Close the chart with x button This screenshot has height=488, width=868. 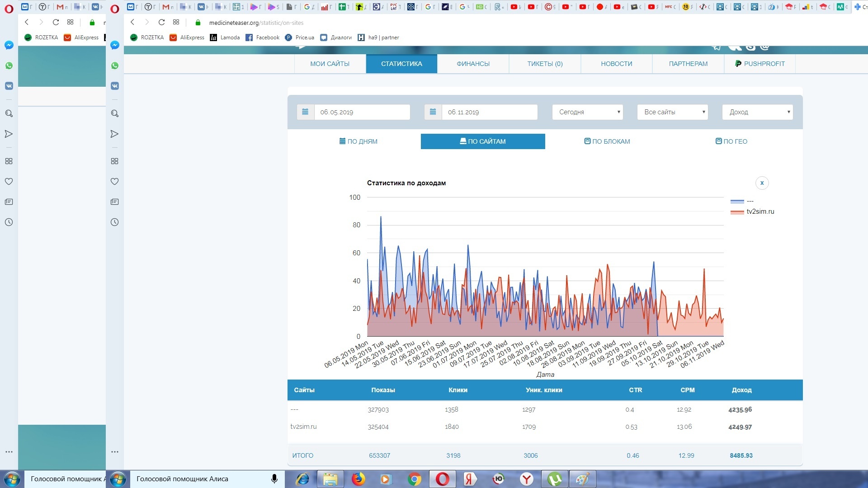(x=762, y=183)
